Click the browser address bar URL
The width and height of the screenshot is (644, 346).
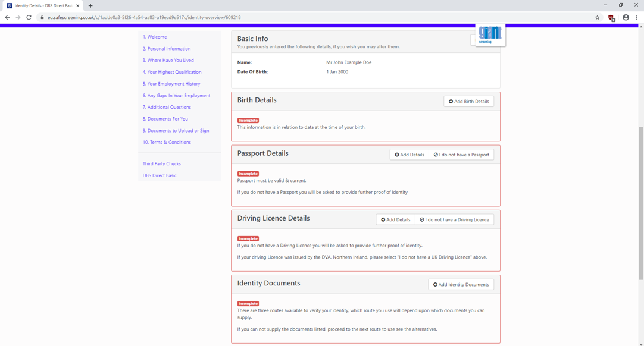(144, 18)
